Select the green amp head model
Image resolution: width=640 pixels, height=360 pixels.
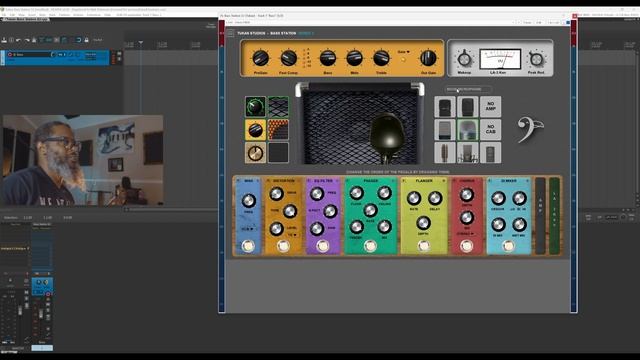coord(256,107)
